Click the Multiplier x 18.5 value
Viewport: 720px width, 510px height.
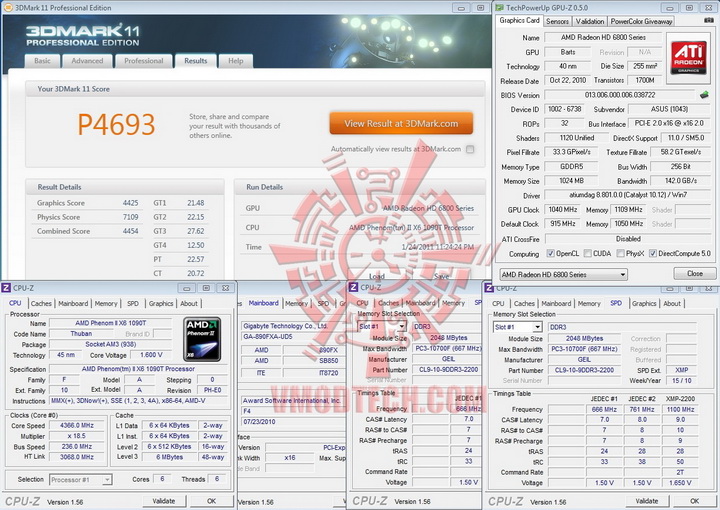tap(76, 436)
